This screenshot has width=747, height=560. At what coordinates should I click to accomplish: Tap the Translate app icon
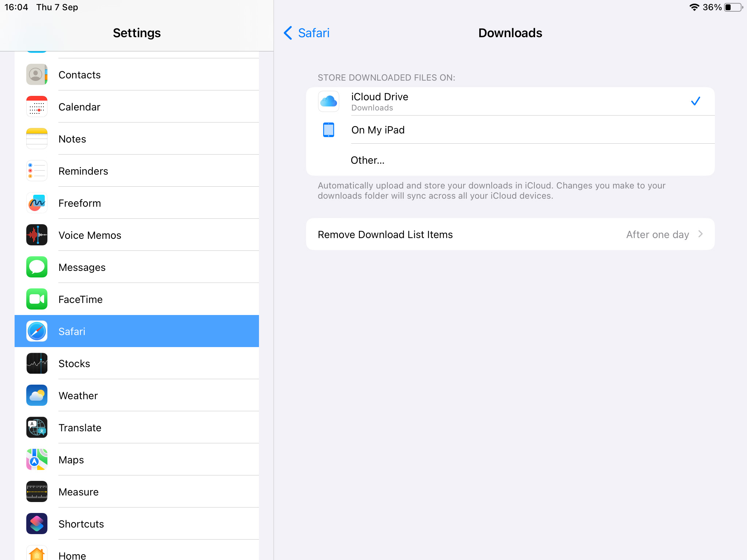pyautogui.click(x=37, y=427)
